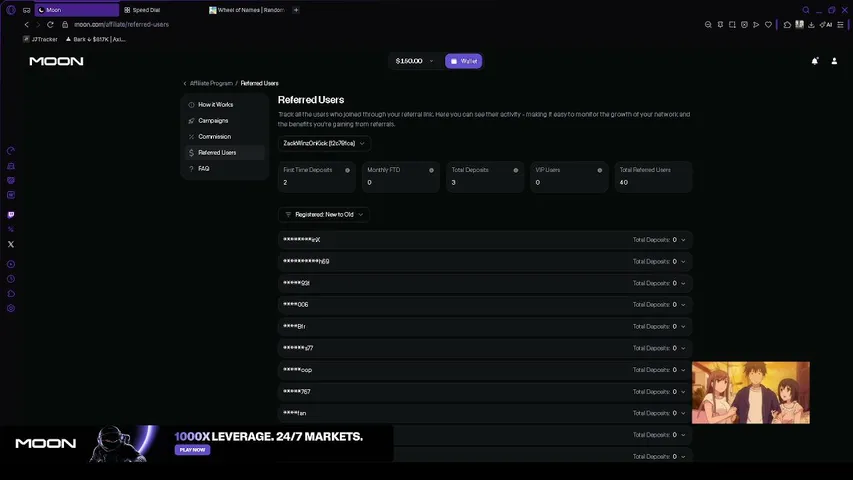Show info for VIP Users
This screenshot has width=853, height=480.
599,170
